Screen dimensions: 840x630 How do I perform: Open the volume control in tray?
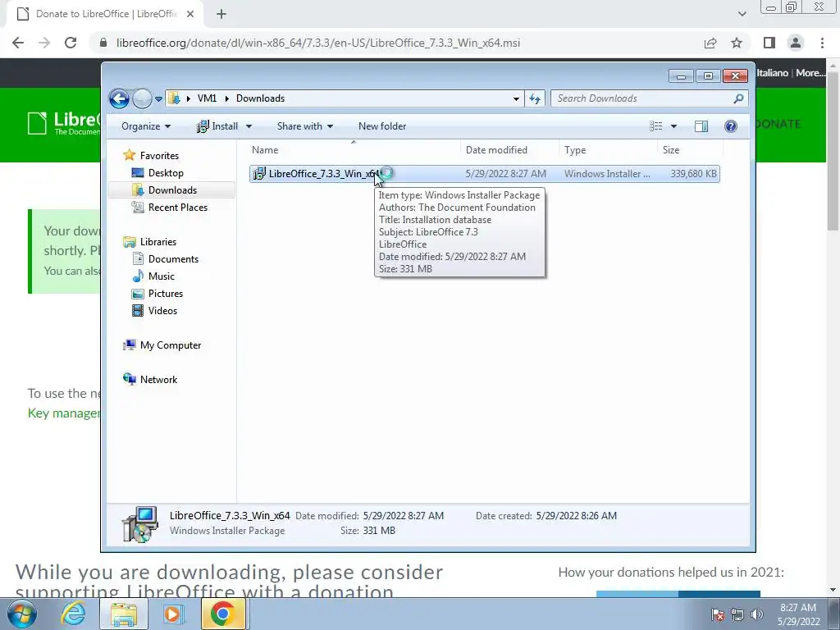coord(757,614)
